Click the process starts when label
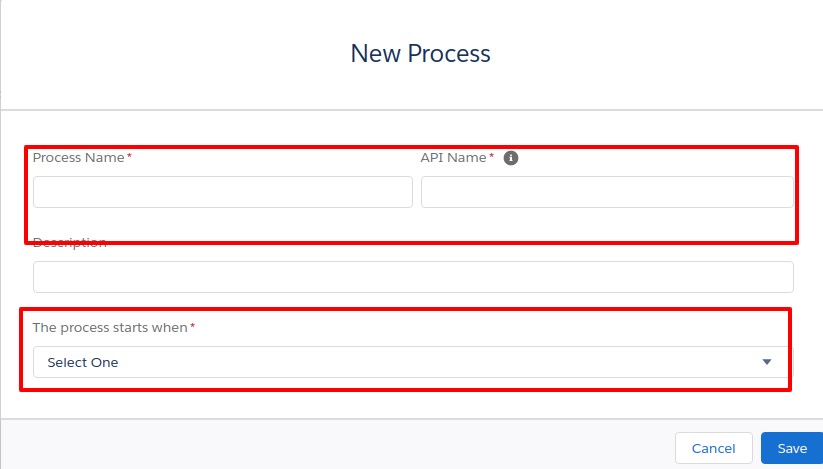Screen dimensions: 823x469 pos(109,328)
